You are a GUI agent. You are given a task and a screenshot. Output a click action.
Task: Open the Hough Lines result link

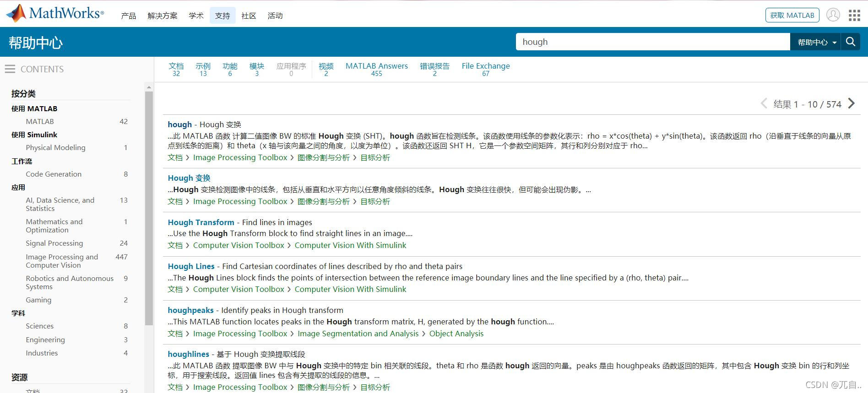[191, 266]
